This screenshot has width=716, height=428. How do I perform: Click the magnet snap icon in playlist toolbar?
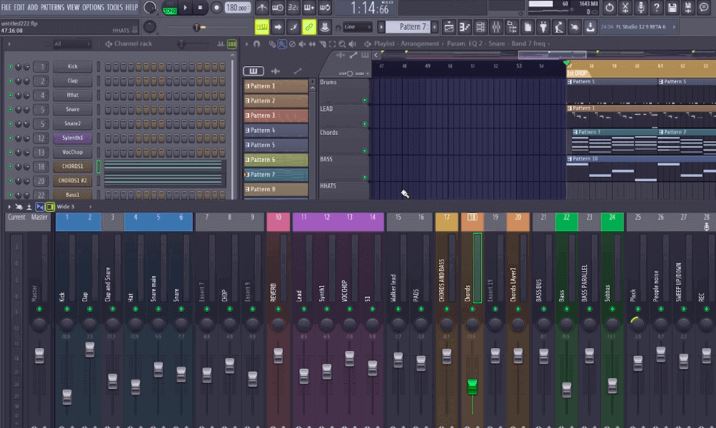(x=257, y=44)
